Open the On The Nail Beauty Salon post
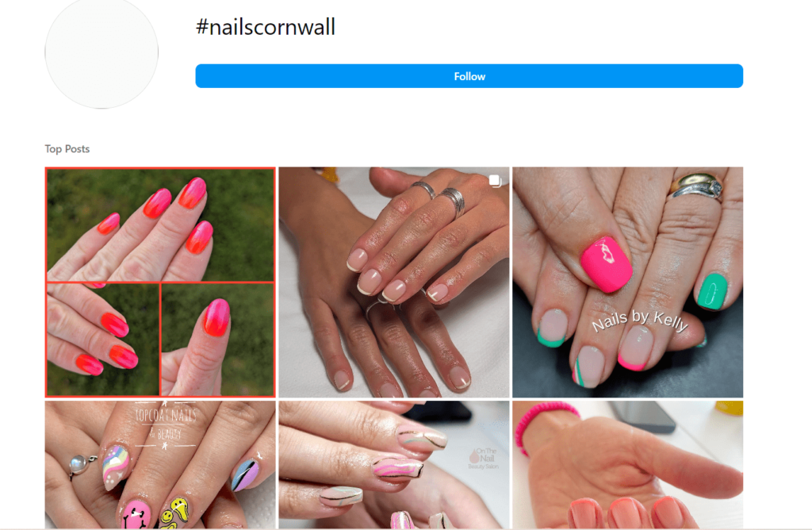 [393, 465]
